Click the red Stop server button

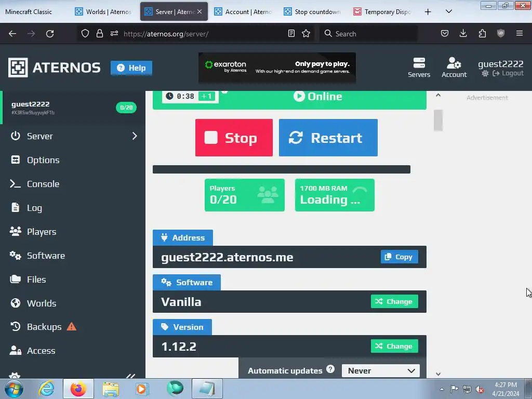pyautogui.click(x=234, y=138)
